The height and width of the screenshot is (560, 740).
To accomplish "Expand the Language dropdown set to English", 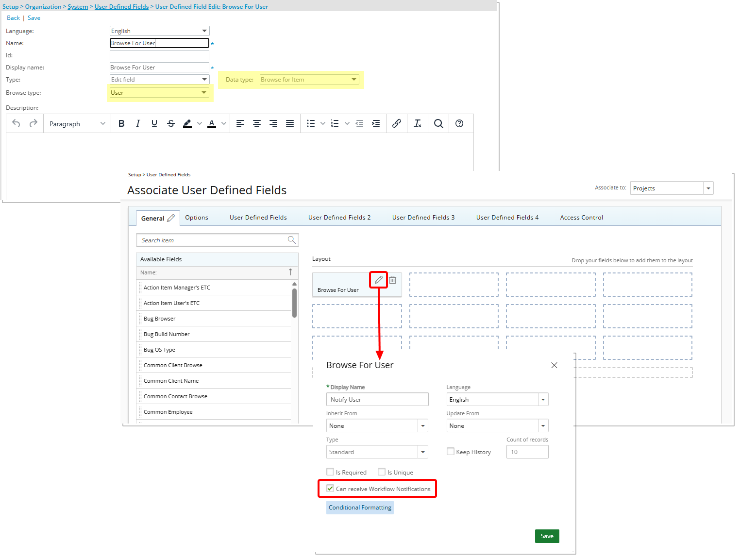I will coord(204,31).
